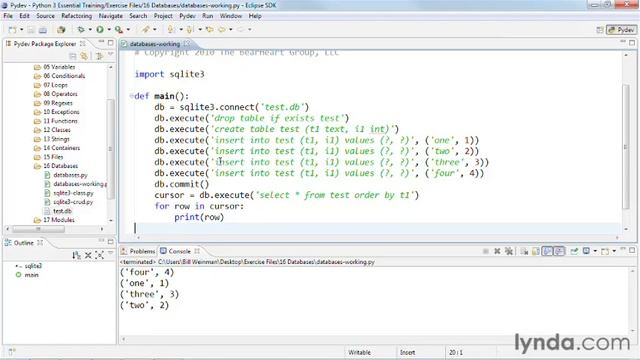Image resolution: width=640 pixels, height=360 pixels.
Task: Click the Terminate console icon
Action: click(486, 251)
